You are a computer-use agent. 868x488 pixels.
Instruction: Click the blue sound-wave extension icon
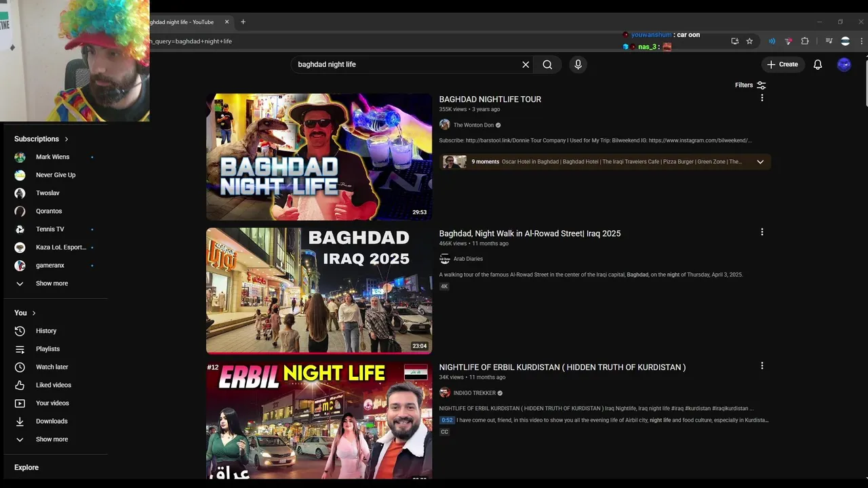[772, 41]
